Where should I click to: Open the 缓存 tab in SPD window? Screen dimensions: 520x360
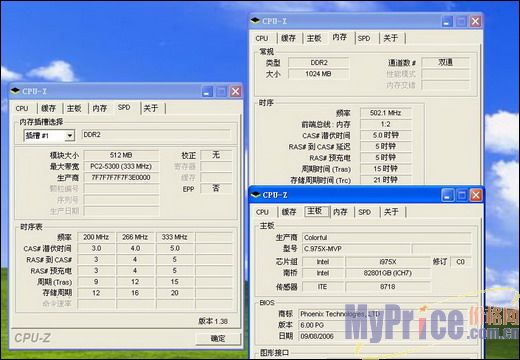point(48,108)
